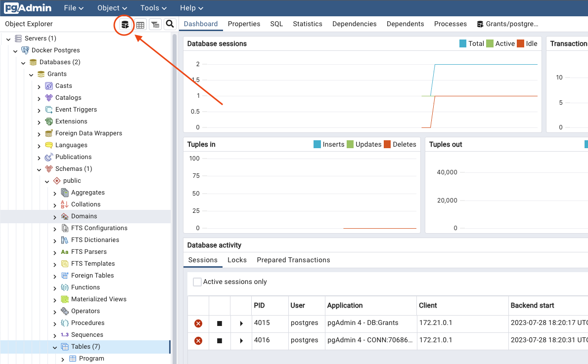The height and width of the screenshot is (364, 588).
Task: Click the Aggregates node icon
Action: [64, 193]
